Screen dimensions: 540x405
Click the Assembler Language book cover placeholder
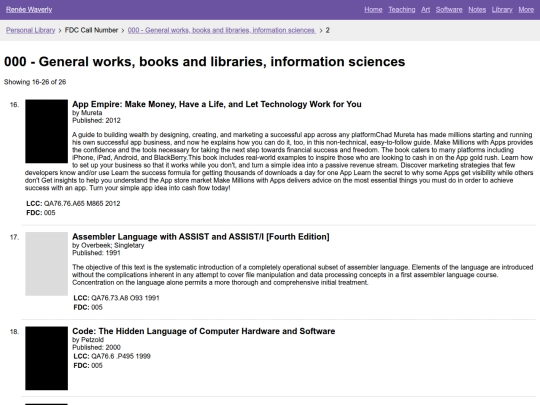coord(46,264)
